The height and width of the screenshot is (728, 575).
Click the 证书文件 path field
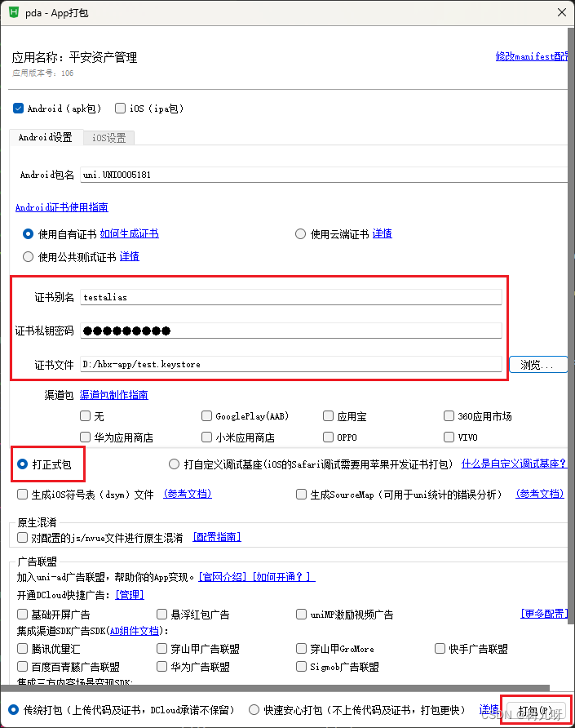coord(291,365)
